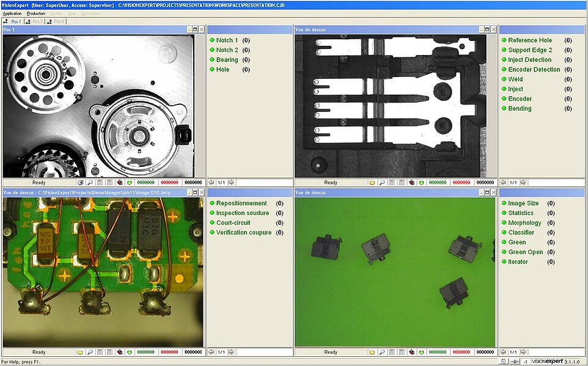
Task: Click green run icon under top-right Vue de dessus
Action: coord(421,182)
